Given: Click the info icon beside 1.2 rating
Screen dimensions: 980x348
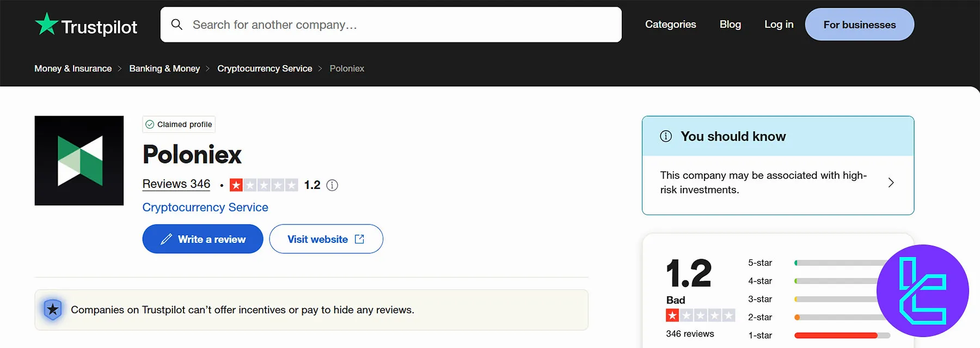Looking at the screenshot, I should [332, 185].
